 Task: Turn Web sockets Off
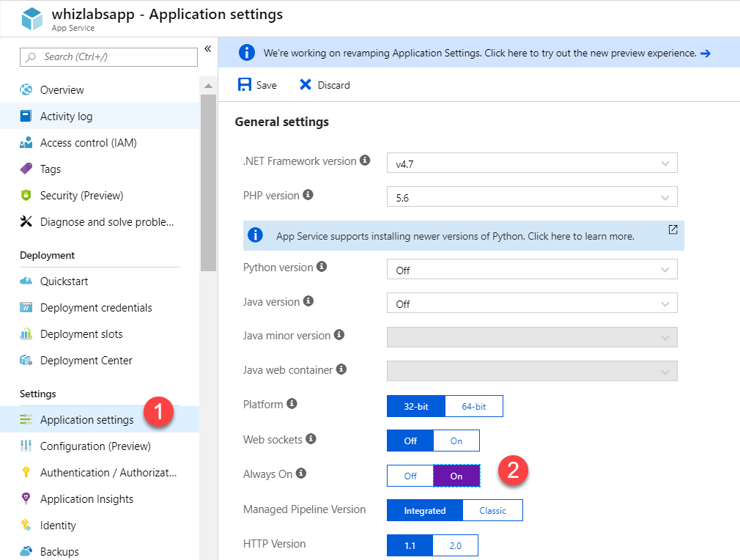coord(410,441)
